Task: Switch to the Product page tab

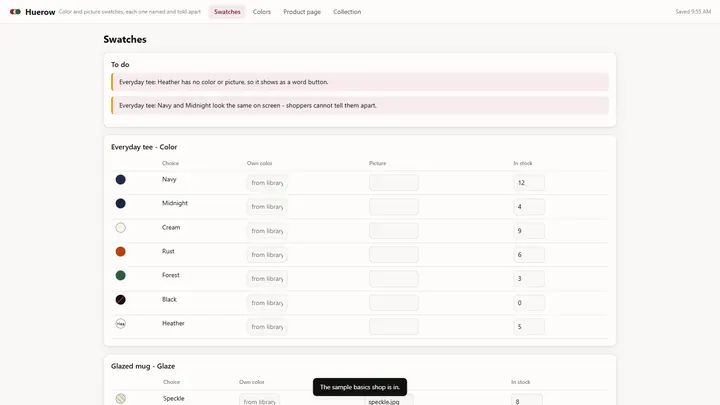Action: (302, 12)
